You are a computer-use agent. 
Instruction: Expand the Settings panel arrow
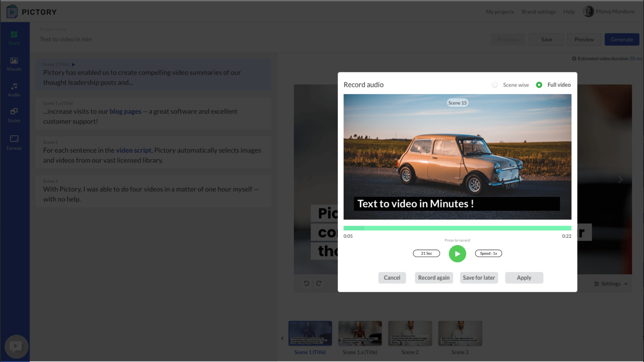pos(626,284)
